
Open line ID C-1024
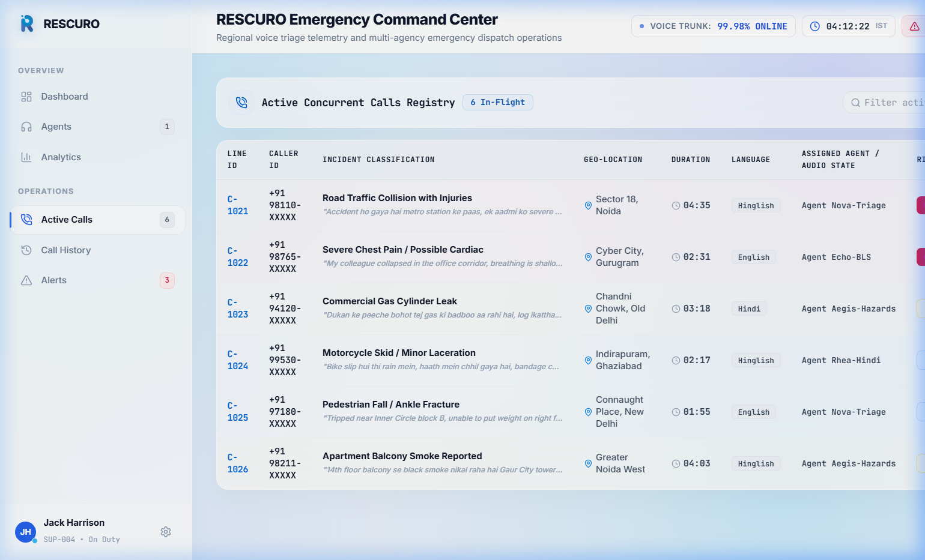point(238,360)
